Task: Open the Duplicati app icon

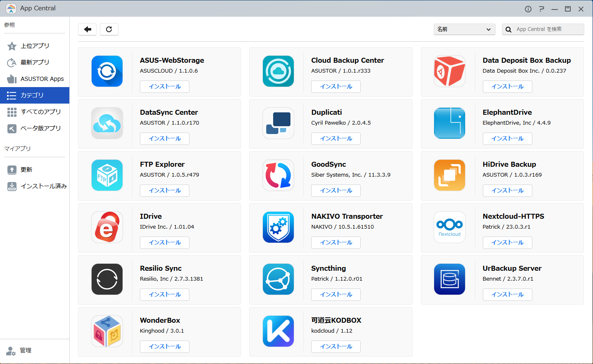Action: point(278,123)
